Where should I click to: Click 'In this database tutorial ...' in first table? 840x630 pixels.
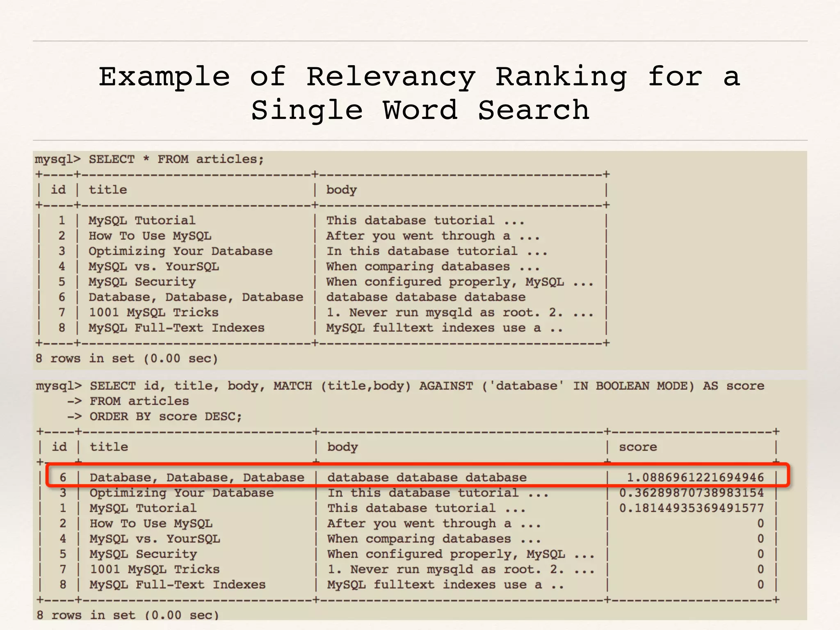pyautogui.click(x=437, y=251)
